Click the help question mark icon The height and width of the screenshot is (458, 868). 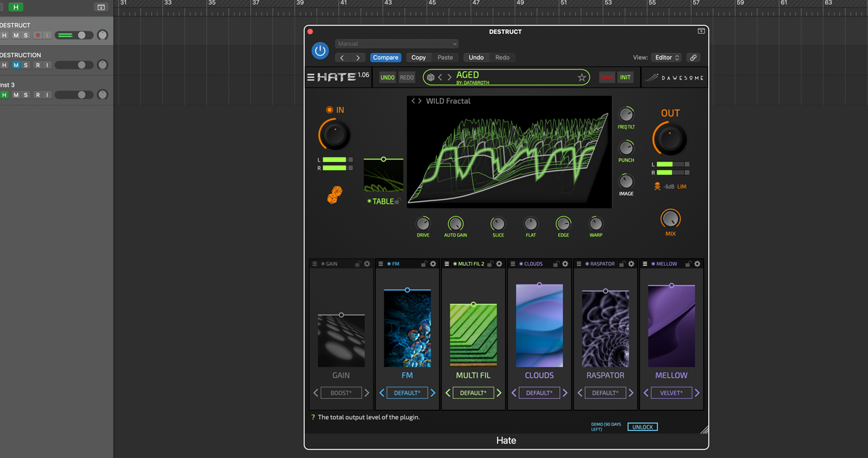[313, 417]
